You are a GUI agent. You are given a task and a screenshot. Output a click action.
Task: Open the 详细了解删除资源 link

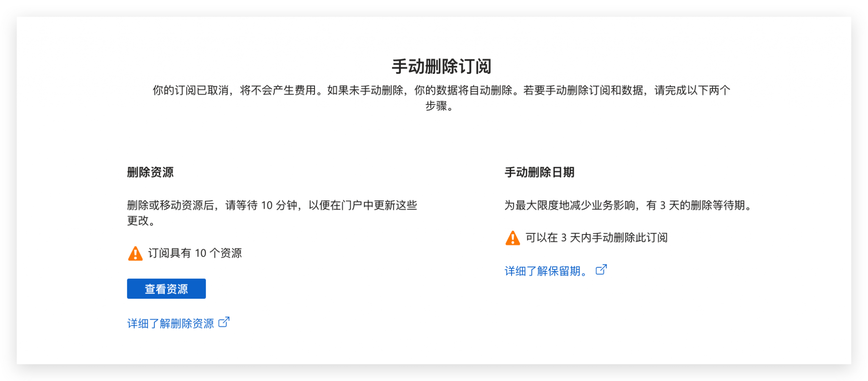point(170,324)
